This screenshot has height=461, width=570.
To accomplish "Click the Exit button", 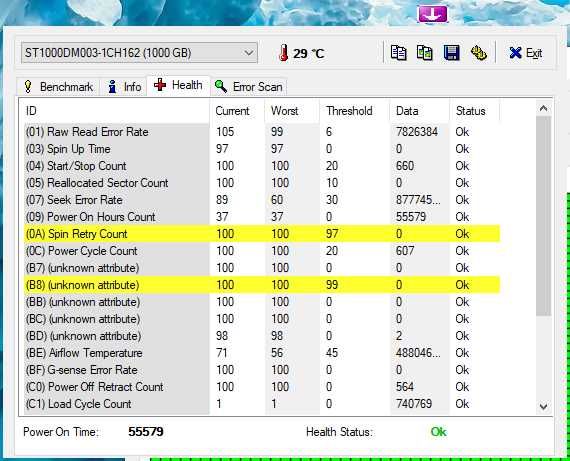I will coord(526,53).
